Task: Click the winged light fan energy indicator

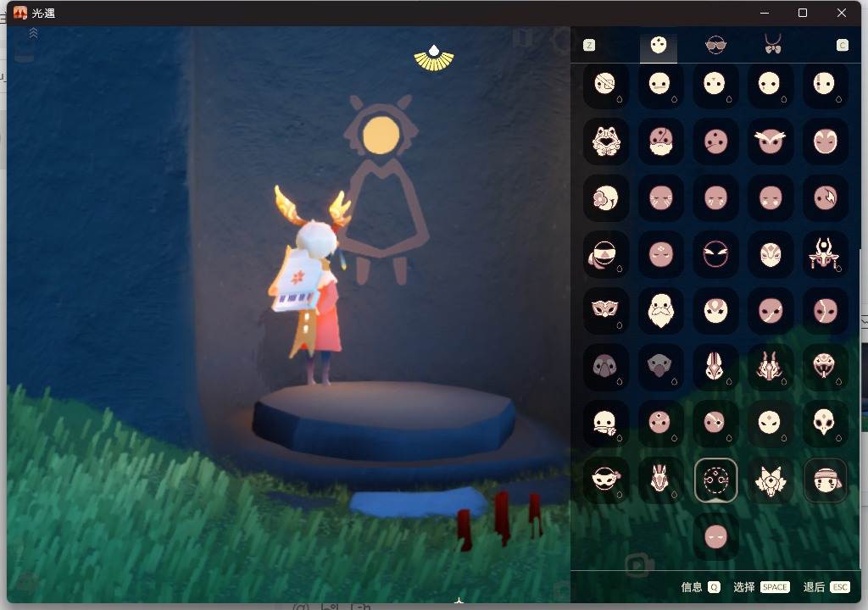Action: click(434, 58)
